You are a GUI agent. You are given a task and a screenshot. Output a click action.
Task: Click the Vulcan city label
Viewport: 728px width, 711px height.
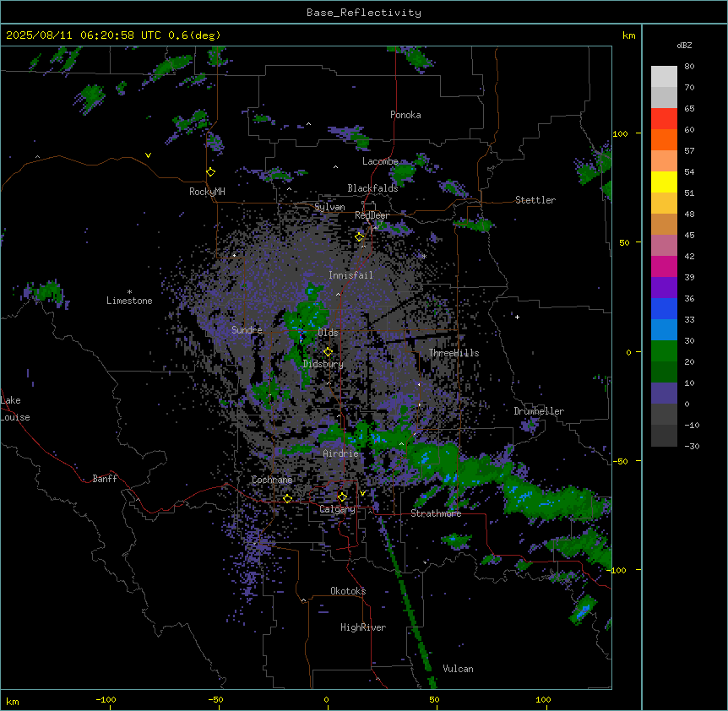pyautogui.click(x=459, y=669)
